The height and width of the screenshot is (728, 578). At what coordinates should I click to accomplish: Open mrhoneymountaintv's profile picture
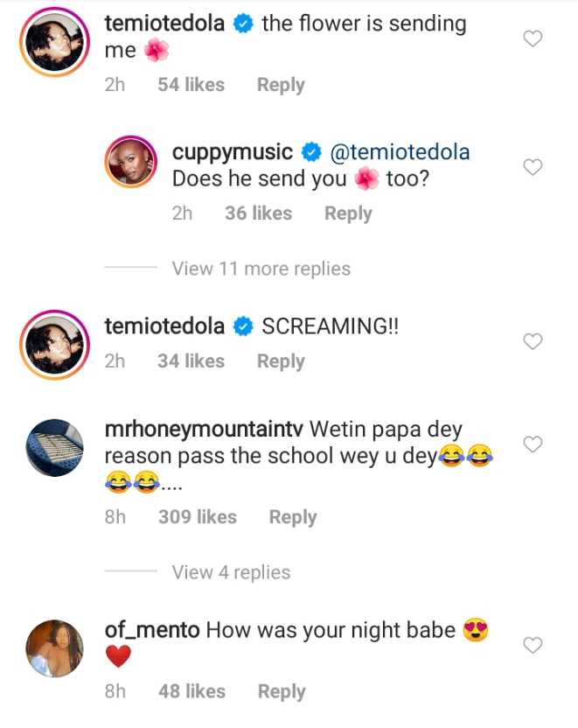54,446
